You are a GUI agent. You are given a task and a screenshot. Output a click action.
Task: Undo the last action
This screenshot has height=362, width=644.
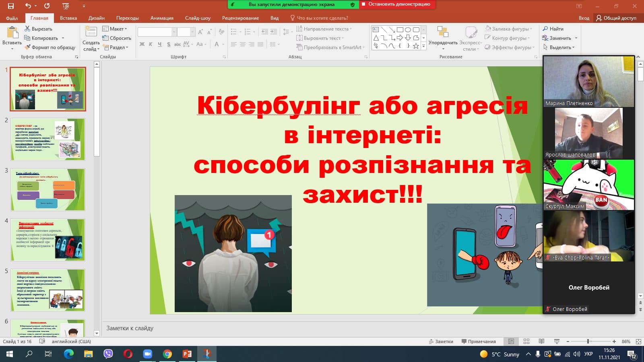pos(28,6)
